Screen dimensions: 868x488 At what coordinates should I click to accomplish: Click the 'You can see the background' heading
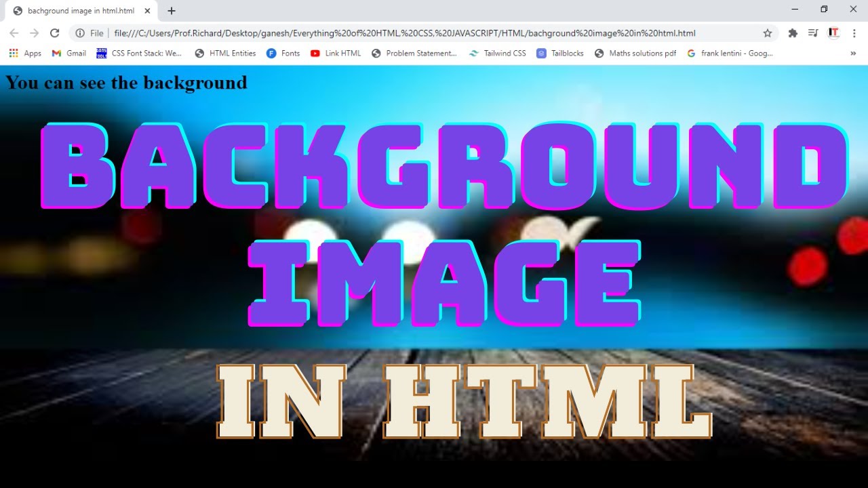[126, 83]
